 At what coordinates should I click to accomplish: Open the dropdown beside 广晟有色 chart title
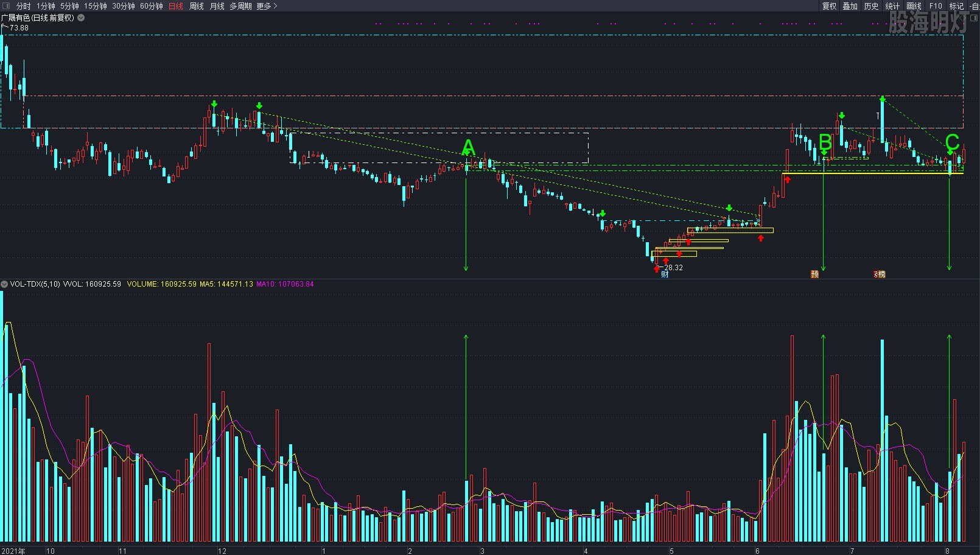coord(81,18)
